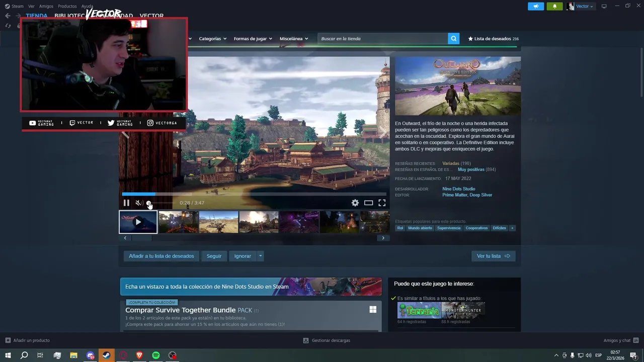Viewport: 644px width, 362px height.
Task: Expand the Ignorar options arrow
Action: 260,256
